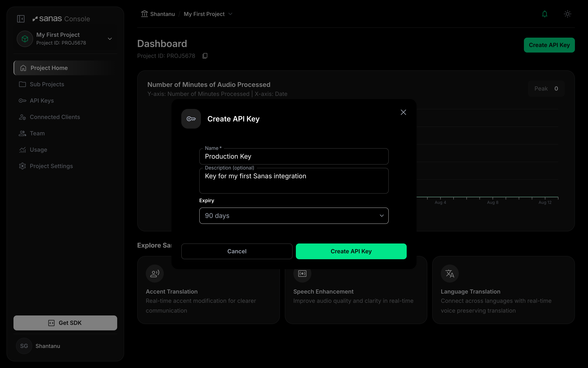Screen dimensions: 588x368
Task: Click the Aug 12 chart axis label
Action: (x=545, y=202)
